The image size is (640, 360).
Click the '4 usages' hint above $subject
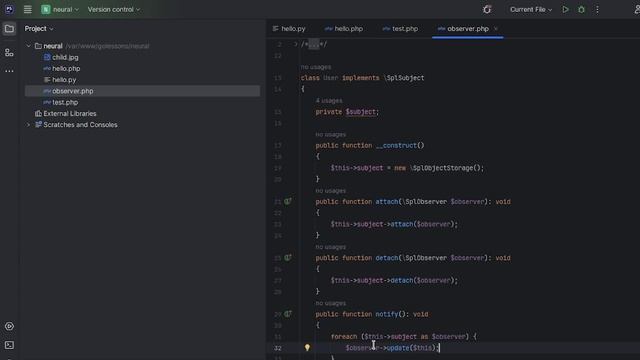329,100
